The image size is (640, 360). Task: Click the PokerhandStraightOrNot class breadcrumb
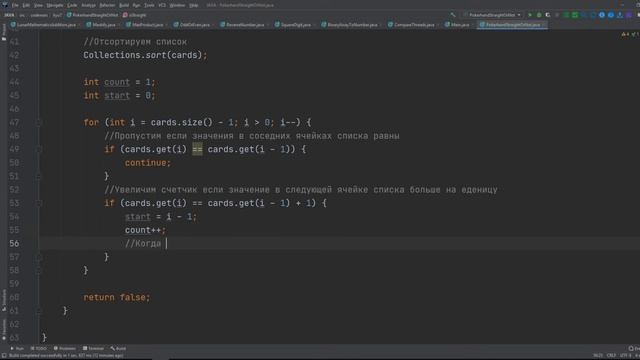(93, 15)
